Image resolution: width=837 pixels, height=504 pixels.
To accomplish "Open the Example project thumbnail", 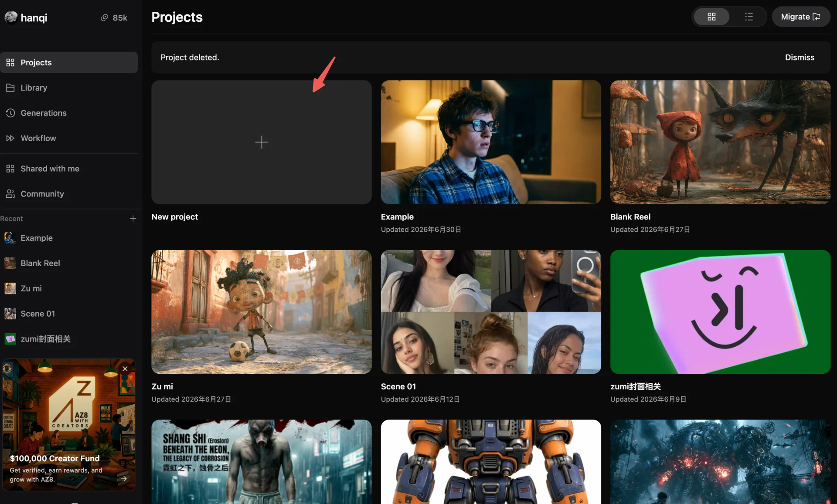I will click(x=491, y=142).
